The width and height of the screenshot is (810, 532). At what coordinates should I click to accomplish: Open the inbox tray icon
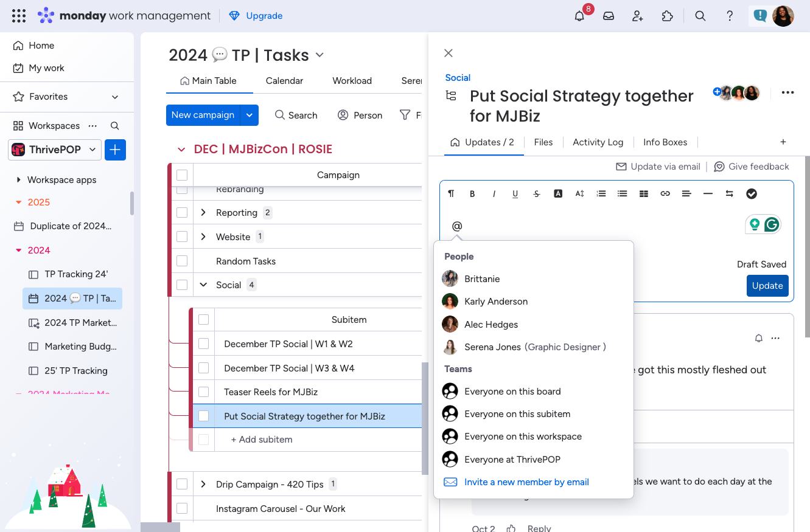(609, 16)
